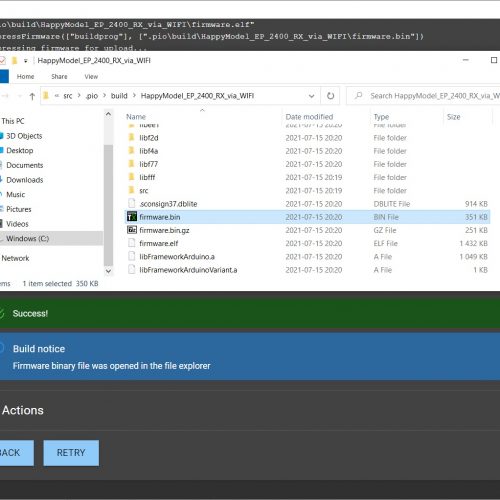Image resolution: width=500 pixels, height=500 pixels.
Task: Expand the chevron after build in path
Action: [134, 96]
